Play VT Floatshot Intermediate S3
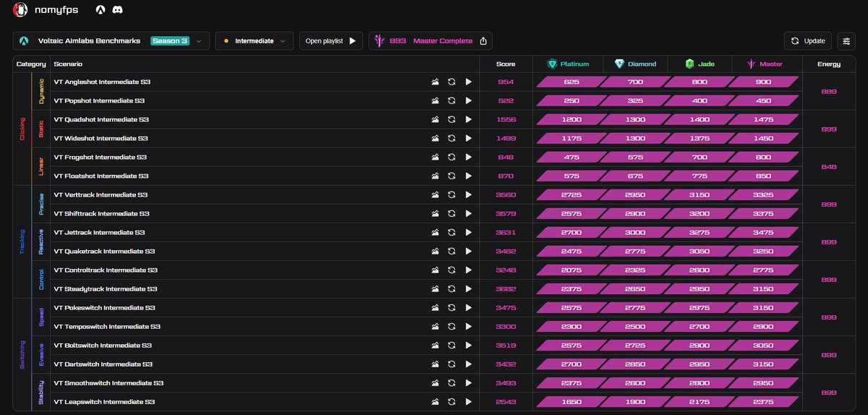The width and height of the screenshot is (868, 415). click(x=468, y=176)
